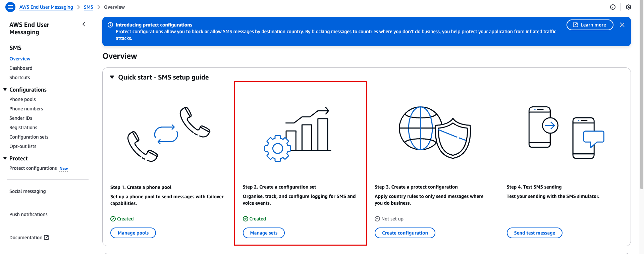Click the SMS heading in the sidebar
The width and height of the screenshot is (644, 254).
(x=15, y=48)
